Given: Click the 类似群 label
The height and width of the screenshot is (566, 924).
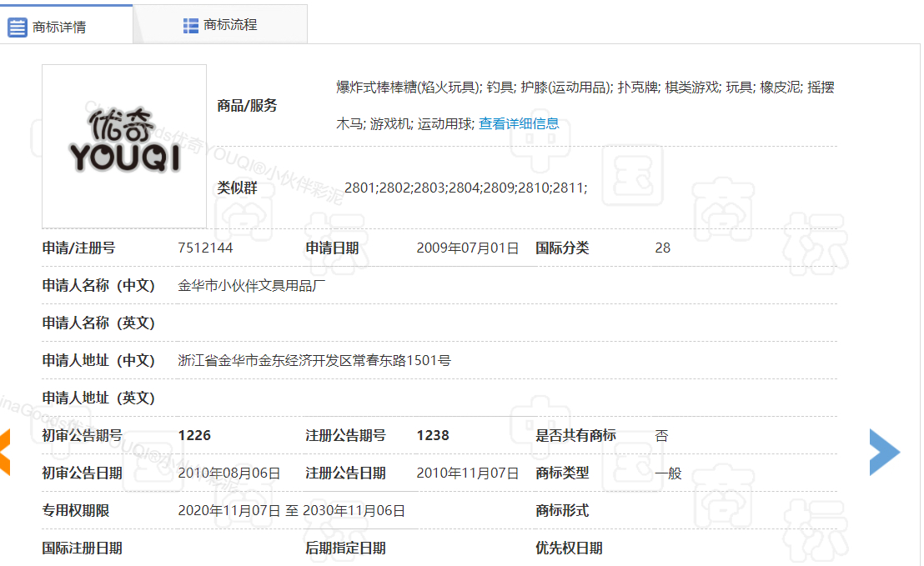Looking at the screenshot, I should pyautogui.click(x=237, y=188).
